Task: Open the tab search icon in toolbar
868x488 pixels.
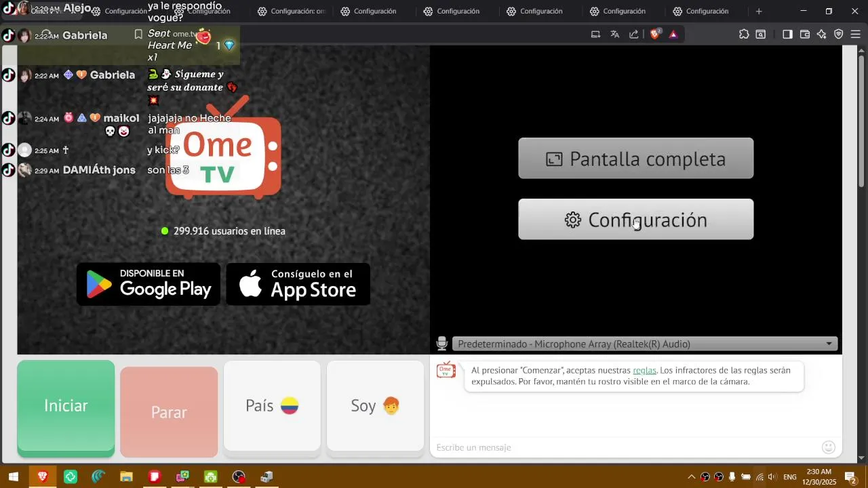Action: coord(761,35)
